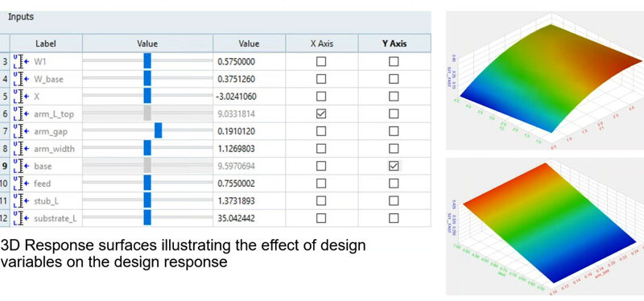Click the bounds icon beside W_base
The width and height of the screenshot is (644, 301).
coord(21,79)
